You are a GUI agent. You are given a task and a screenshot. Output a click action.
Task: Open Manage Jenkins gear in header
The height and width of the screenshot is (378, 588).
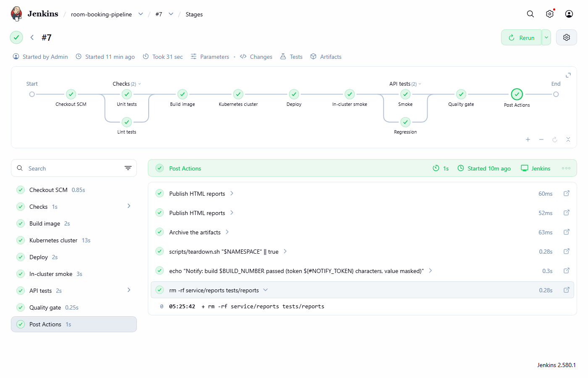(x=550, y=14)
